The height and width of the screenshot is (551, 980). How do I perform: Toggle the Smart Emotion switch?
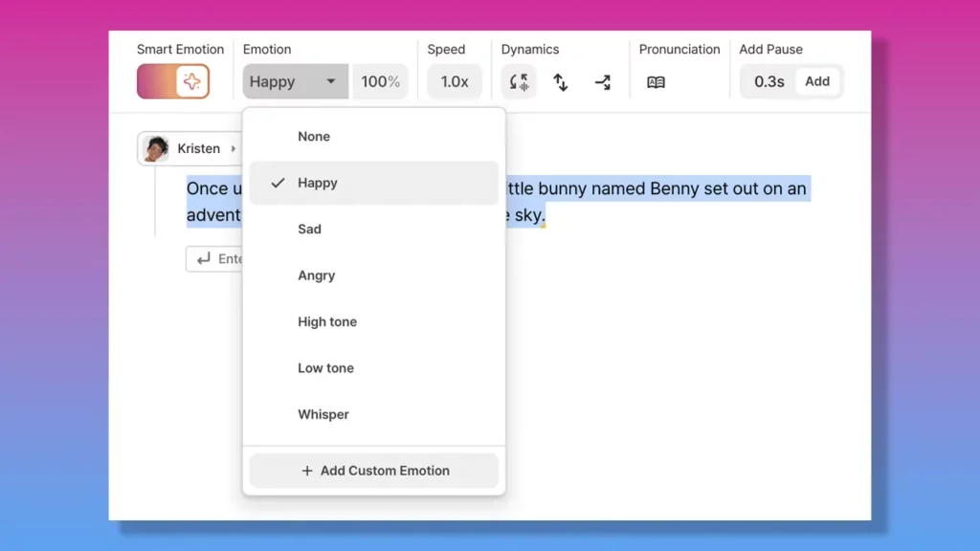pos(173,82)
